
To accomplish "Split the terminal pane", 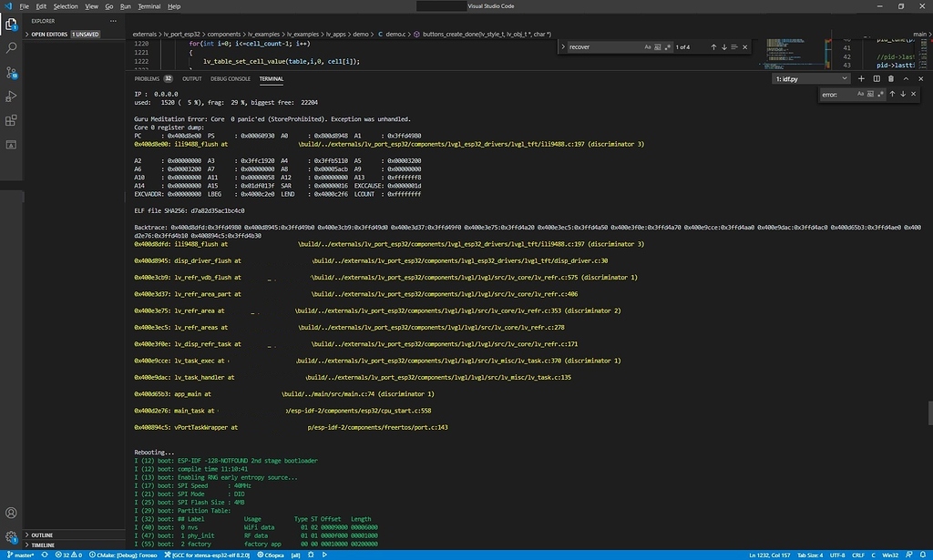I will click(x=877, y=79).
